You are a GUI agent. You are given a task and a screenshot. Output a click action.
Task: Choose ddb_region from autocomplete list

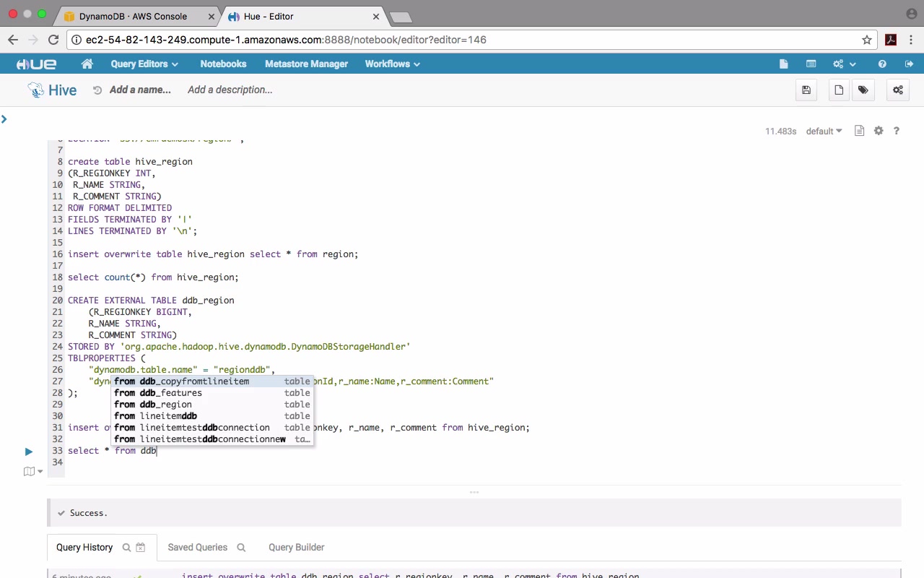[166, 405]
